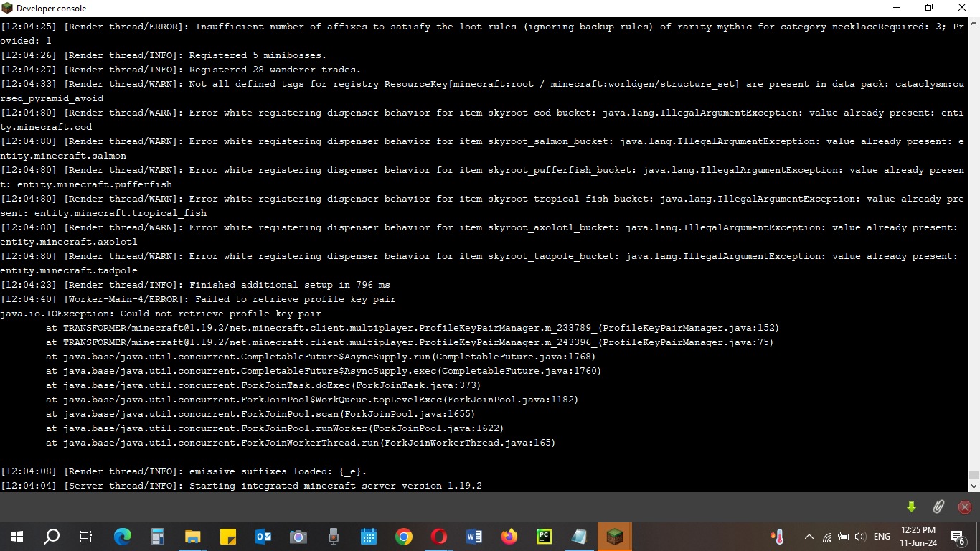The image size is (980, 551).
Task: Launch Google Chrome from the taskbar
Action: point(404,537)
